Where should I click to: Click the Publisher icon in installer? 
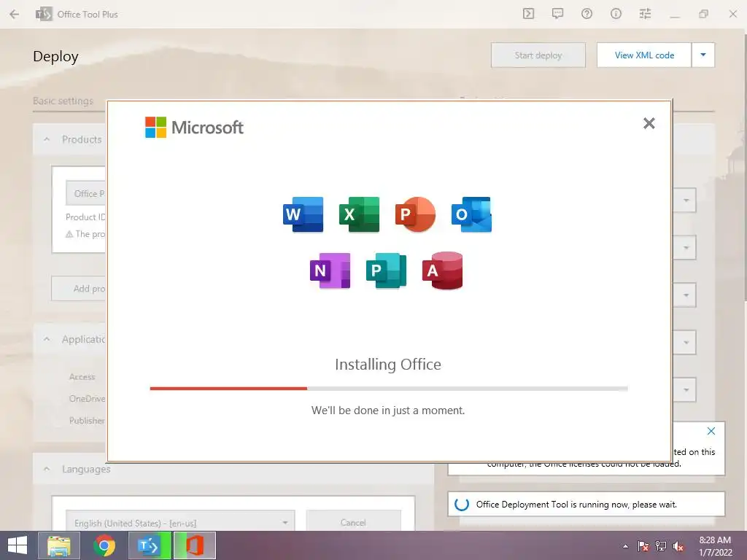pos(387,271)
